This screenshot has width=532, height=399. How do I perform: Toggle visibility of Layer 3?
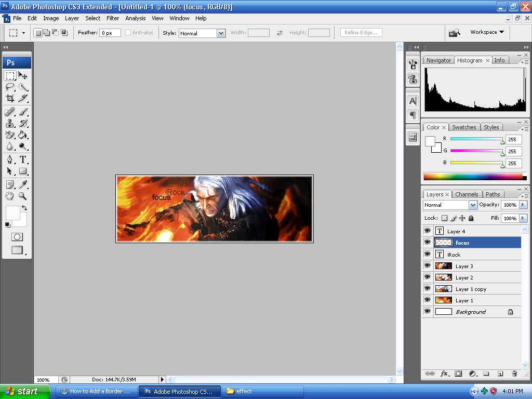coord(428,265)
